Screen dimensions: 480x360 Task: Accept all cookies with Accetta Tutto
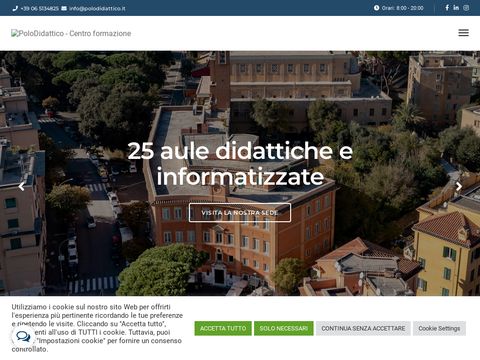click(223, 328)
